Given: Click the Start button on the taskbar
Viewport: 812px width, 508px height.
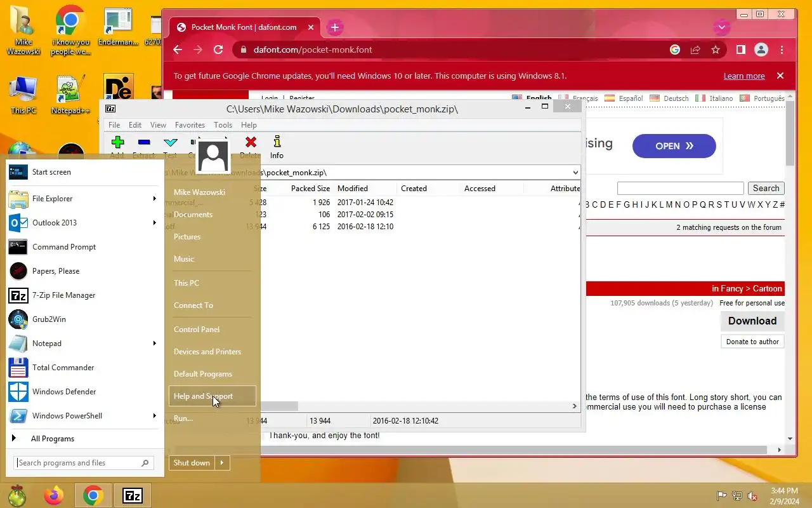Looking at the screenshot, I should [x=17, y=495].
